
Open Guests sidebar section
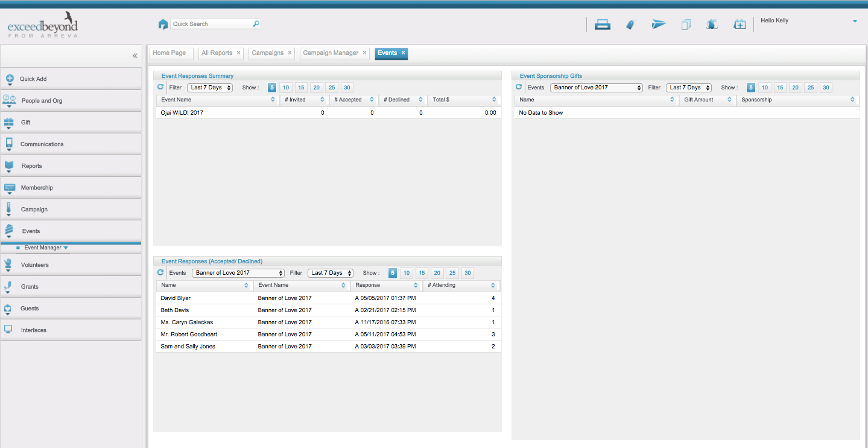[71, 309]
